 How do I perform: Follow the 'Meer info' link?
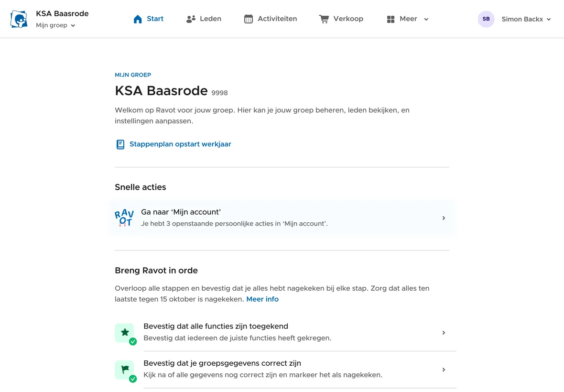(262, 299)
